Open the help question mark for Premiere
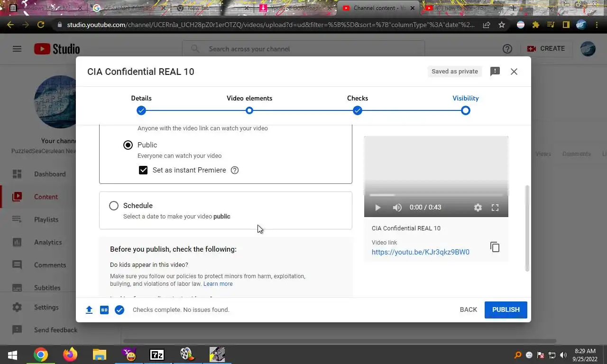This screenshot has height=364, width=607. click(x=234, y=170)
